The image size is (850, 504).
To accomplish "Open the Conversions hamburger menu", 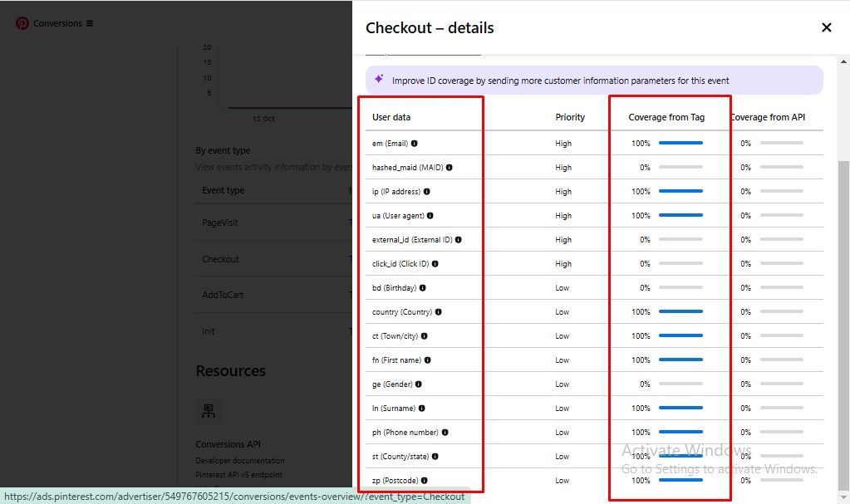I will [x=90, y=23].
